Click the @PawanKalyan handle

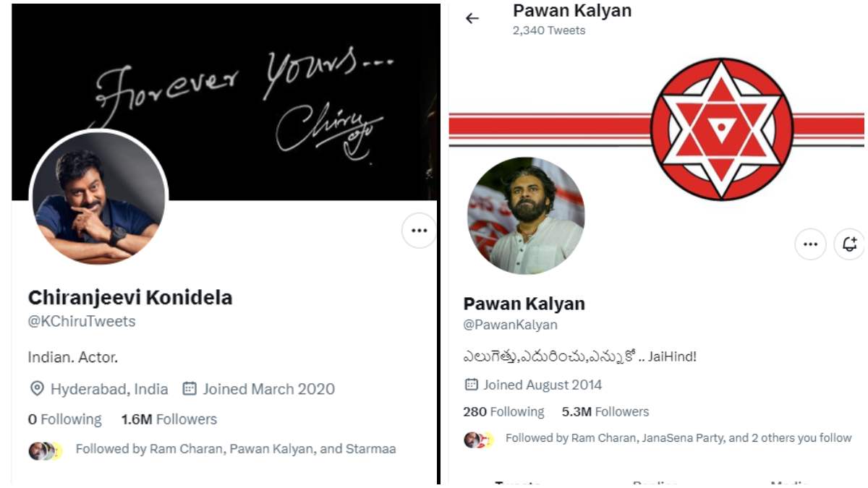click(x=510, y=325)
